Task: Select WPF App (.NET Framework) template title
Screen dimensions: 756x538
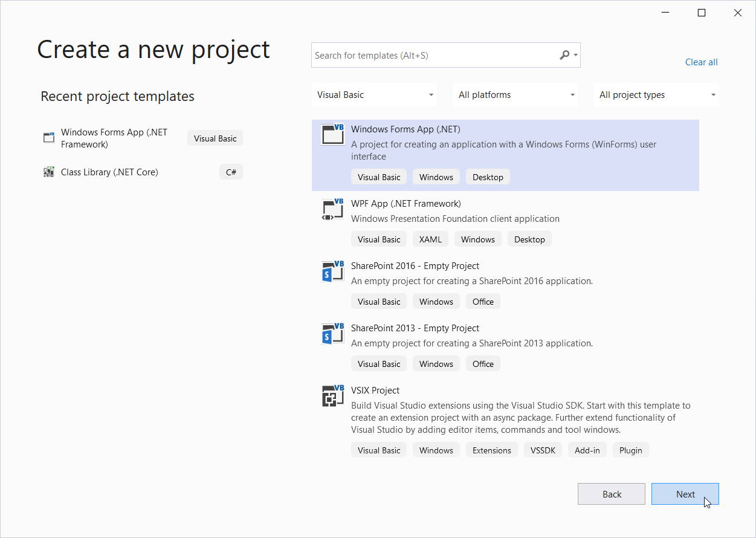Action: [406, 204]
